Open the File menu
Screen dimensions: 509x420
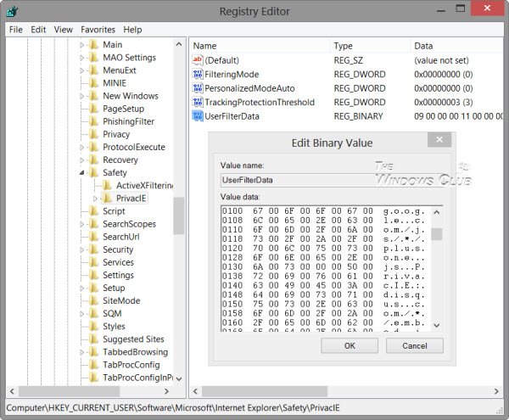16,30
